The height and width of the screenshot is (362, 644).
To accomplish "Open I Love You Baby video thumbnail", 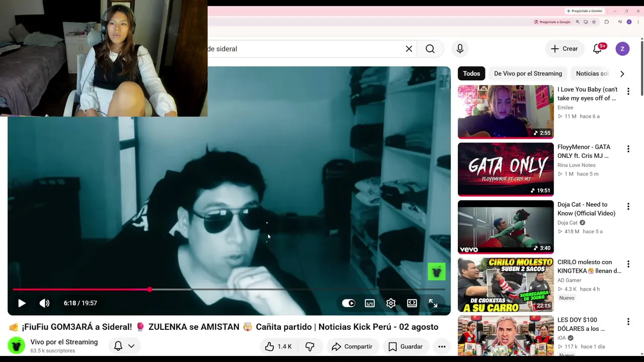I will [506, 112].
